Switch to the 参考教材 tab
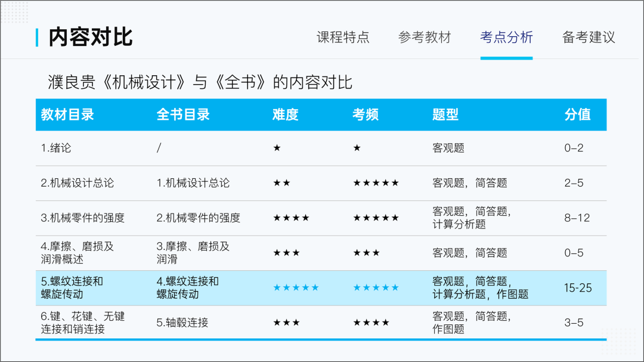 tap(425, 38)
